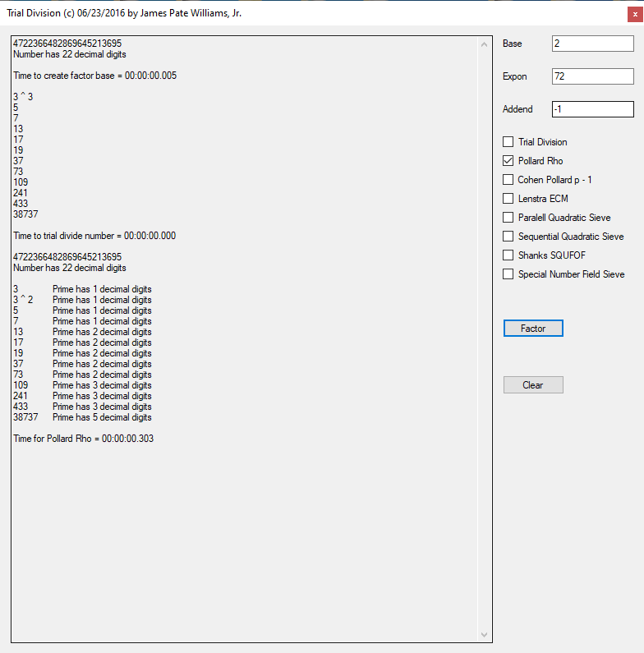Check the Lenstra ECM option
Image resolution: width=644 pixels, height=653 pixels.
[508, 199]
